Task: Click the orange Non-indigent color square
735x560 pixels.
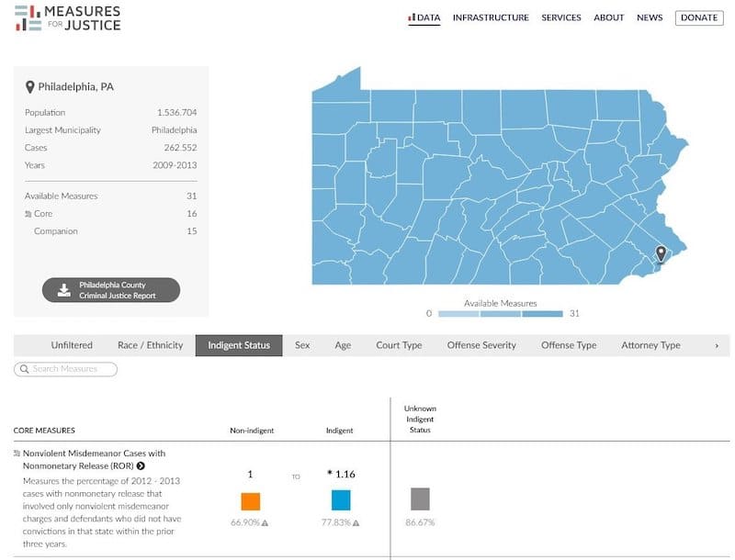Action: [x=251, y=501]
